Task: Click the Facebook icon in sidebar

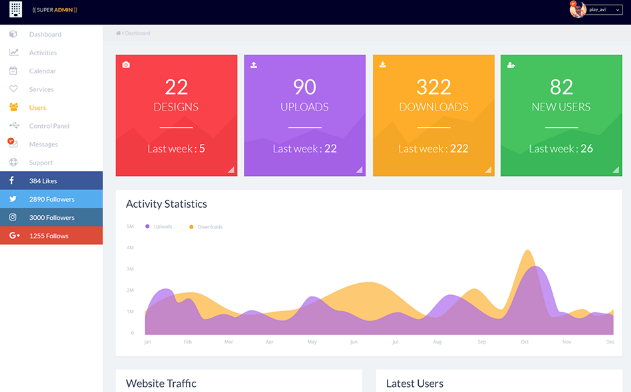Action: (x=12, y=180)
